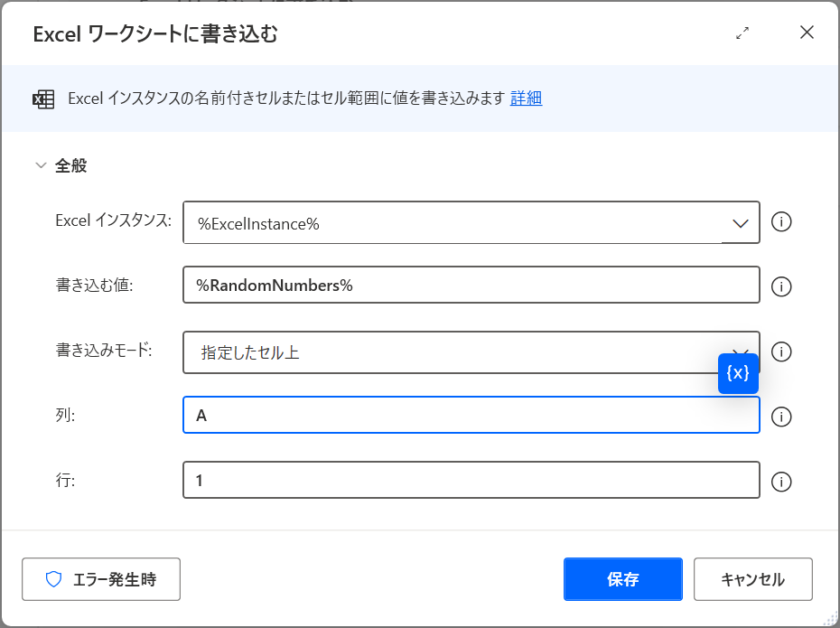Screen dimensions: 840x628
Task: Click the {x} variable picker icon
Action: coord(738,372)
